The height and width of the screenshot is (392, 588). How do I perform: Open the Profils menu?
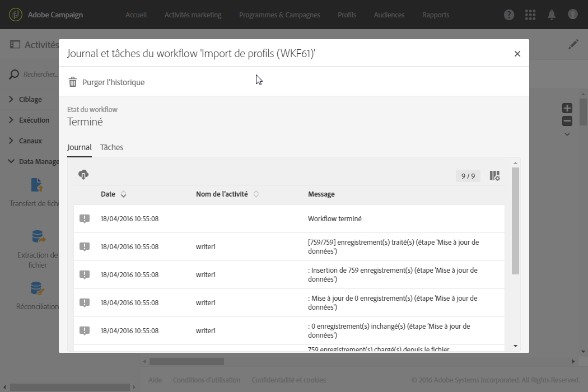[x=347, y=15]
